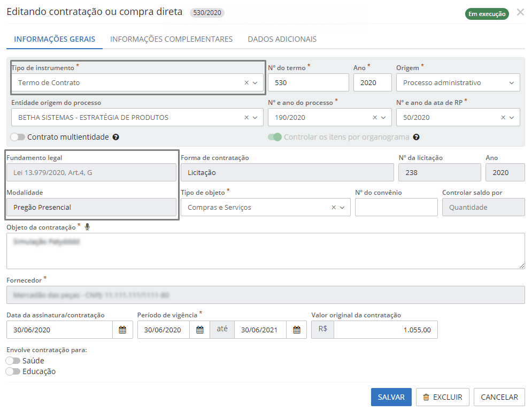This screenshot has width=532, height=411.
Task: Click help icon next to Controlar os itens por organograma
Action: coord(417,138)
